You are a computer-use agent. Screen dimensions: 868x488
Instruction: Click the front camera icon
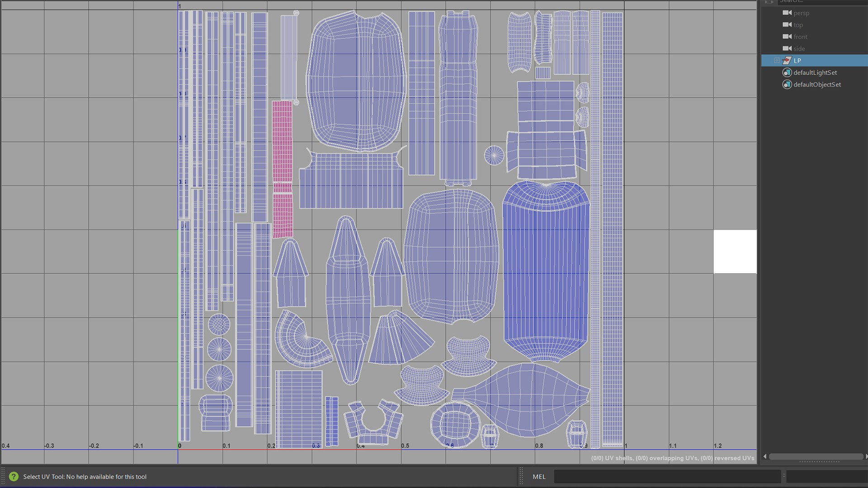click(787, 37)
